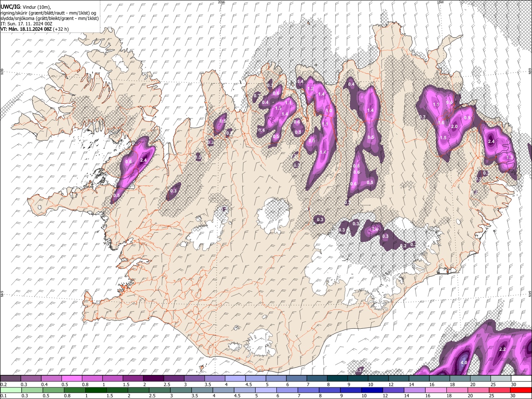
Task: Click the white Mýrdalsjökull glacier near south coast
Action: pyautogui.click(x=261, y=343)
